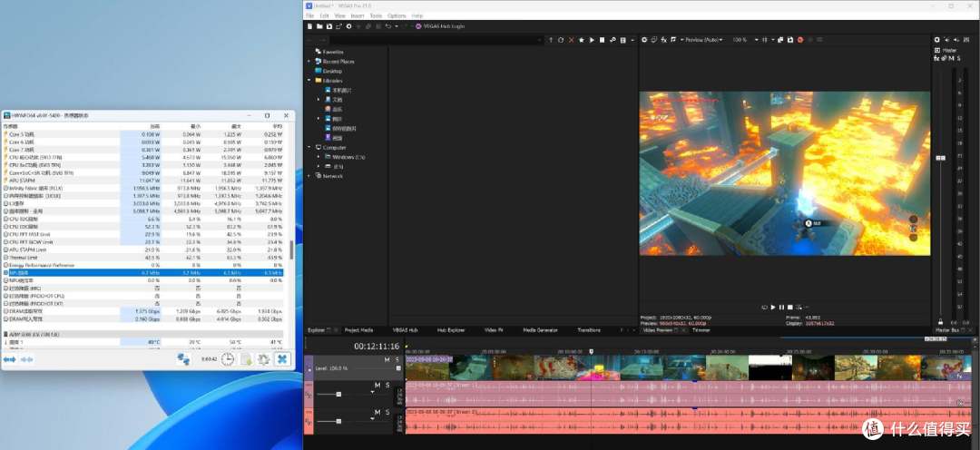Switch to the Trimmer tab
Screen dimensions: 980x450
(701, 330)
